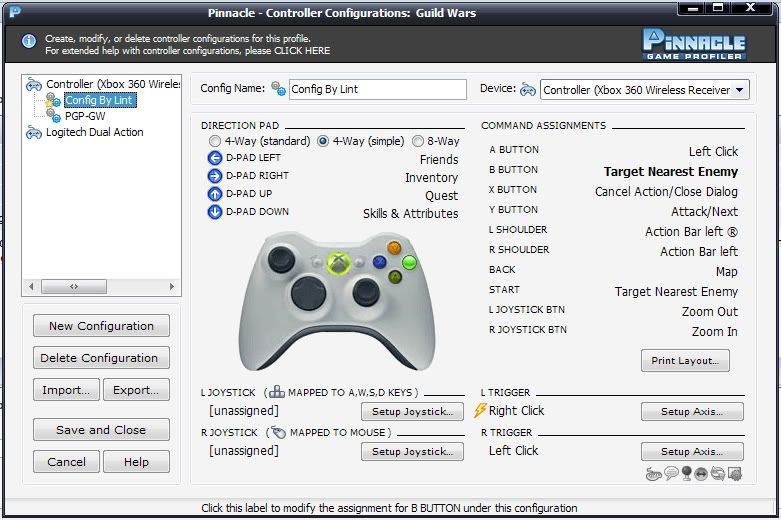Click the A BUTTON 'Left Click' assignment
This screenshot has width=781, height=520.
713,151
